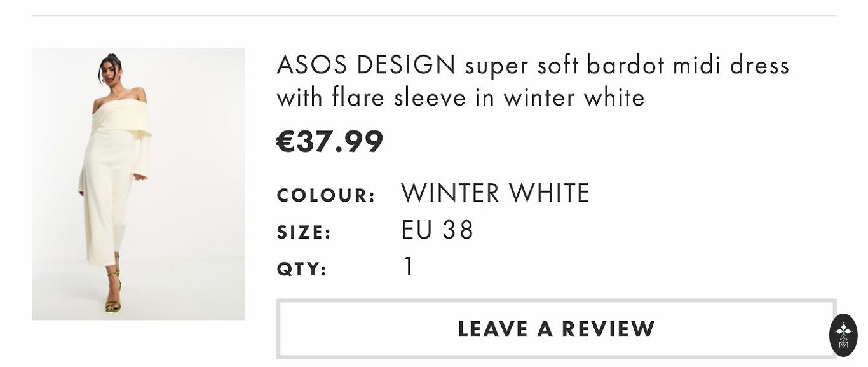Click the words 'ASOS DESIGN' in the title
868x367 pixels.
366,66
